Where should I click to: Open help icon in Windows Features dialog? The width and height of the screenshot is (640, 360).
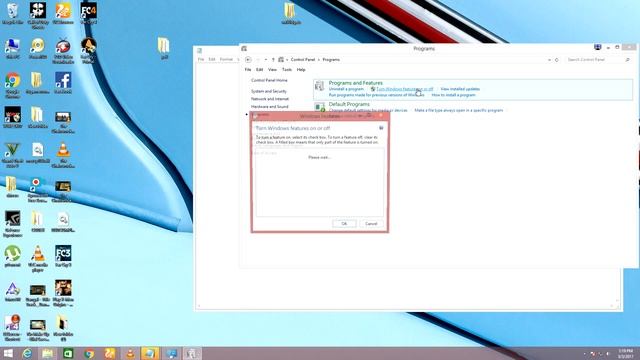(381, 128)
